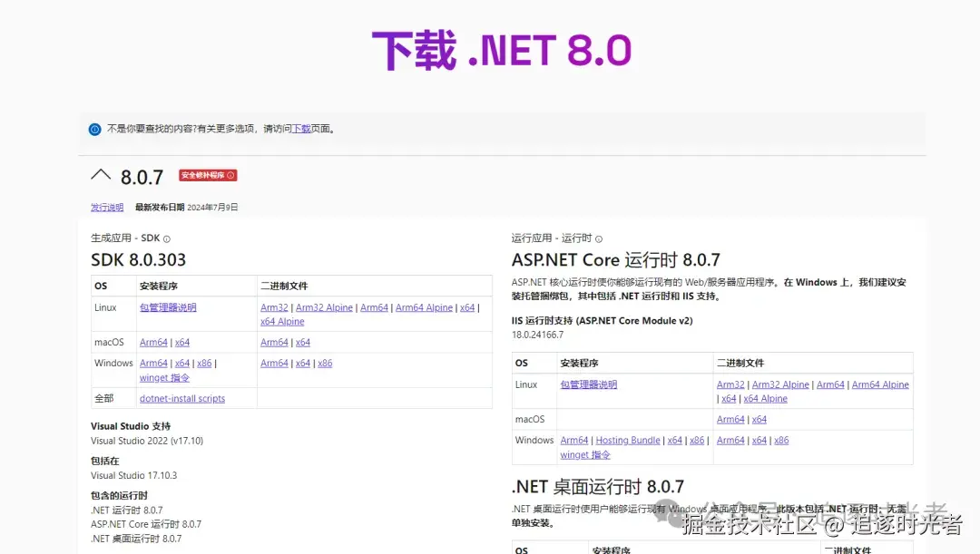
Task: Download ASP.NET Core Windows Arm64 installer
Action: (574, 441)
